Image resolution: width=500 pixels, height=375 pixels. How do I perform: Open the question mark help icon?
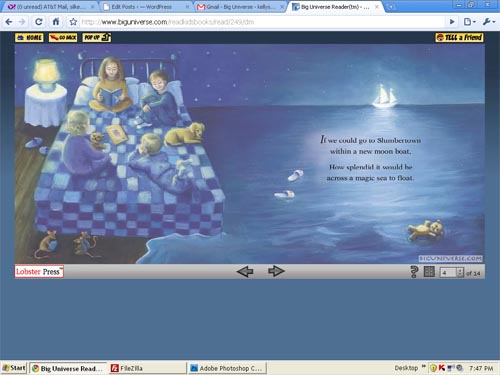pyautogui.click(x=414, y=272)
